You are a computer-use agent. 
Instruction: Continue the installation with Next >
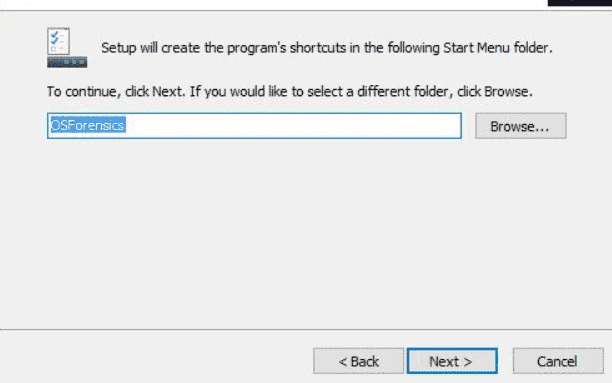(x=452, y=361)
